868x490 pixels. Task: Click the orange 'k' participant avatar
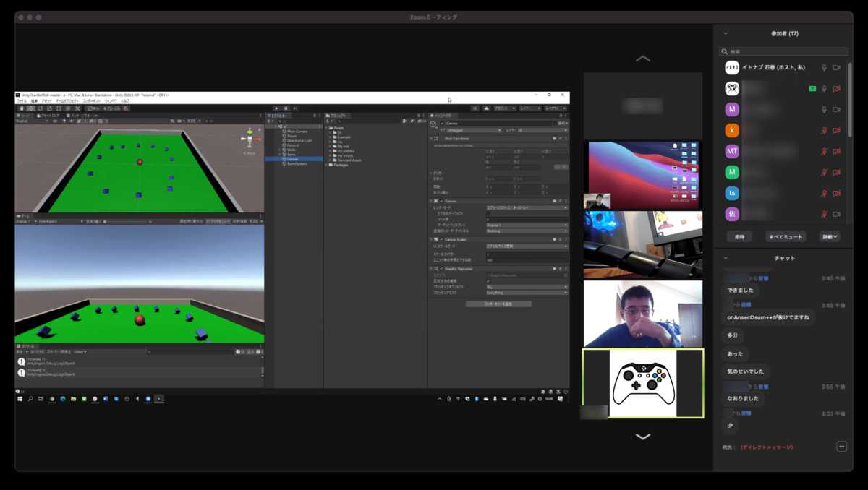[732, 131]
